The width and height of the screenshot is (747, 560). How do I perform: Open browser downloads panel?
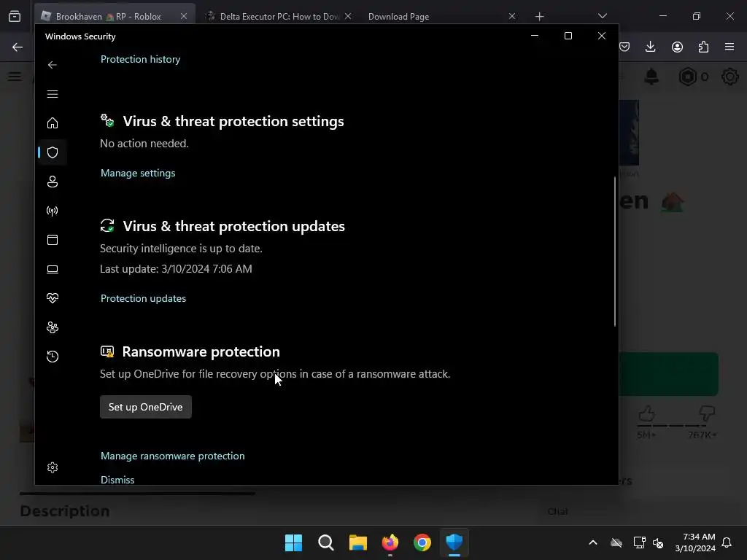pos(650,47)
